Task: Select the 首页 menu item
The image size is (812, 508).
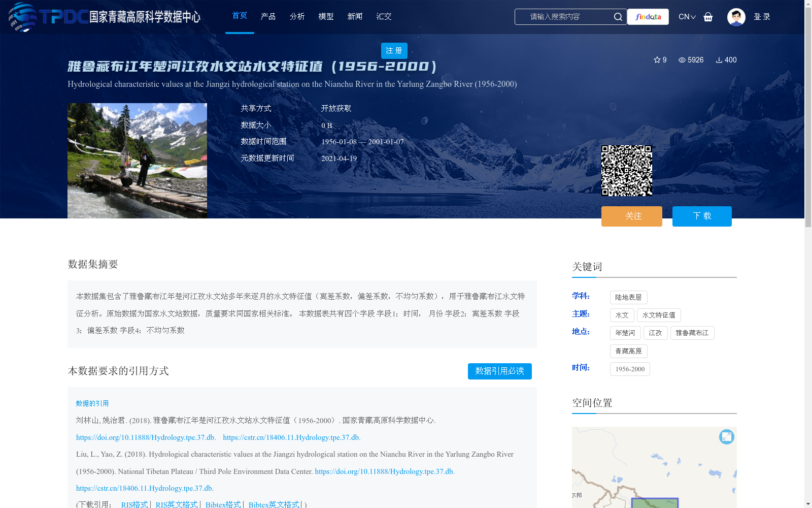Action: [240, 16]
